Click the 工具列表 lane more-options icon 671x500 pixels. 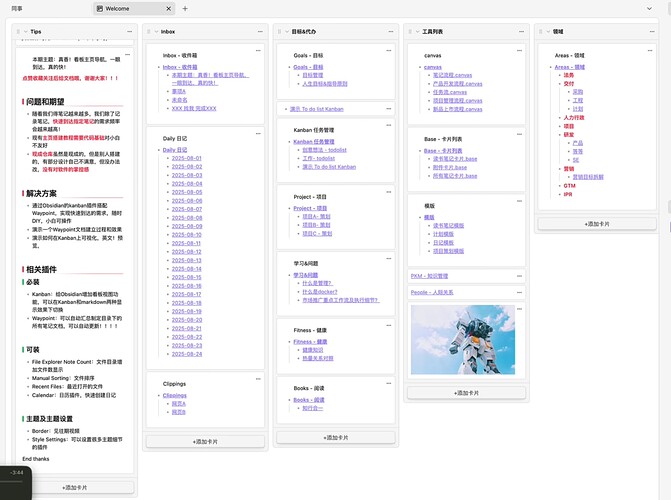(x=520, y=32)
